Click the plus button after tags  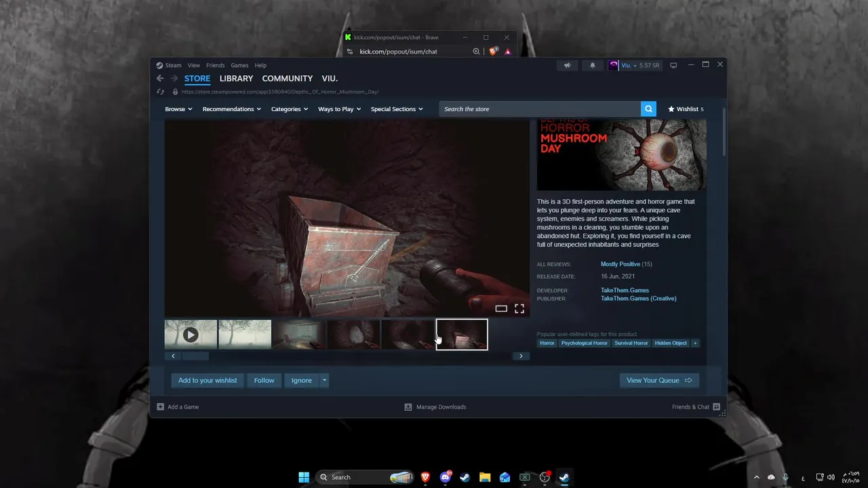coord(695,343)
